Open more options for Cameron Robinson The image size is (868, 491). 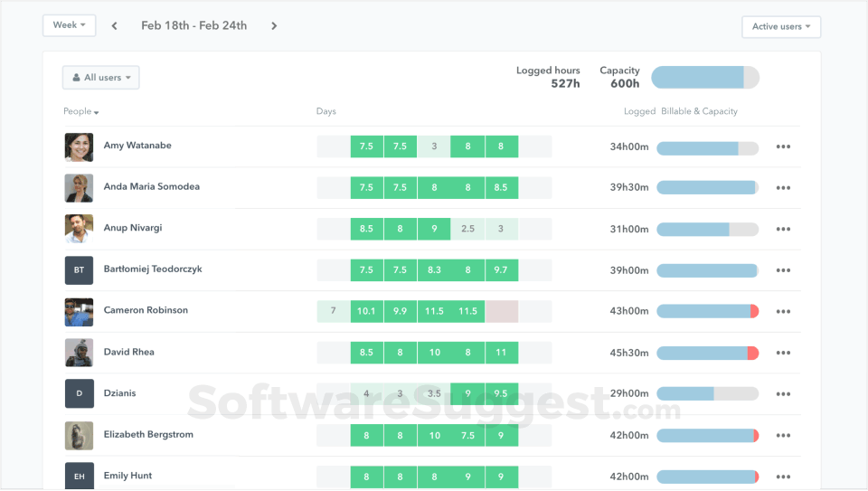[783, 312]
